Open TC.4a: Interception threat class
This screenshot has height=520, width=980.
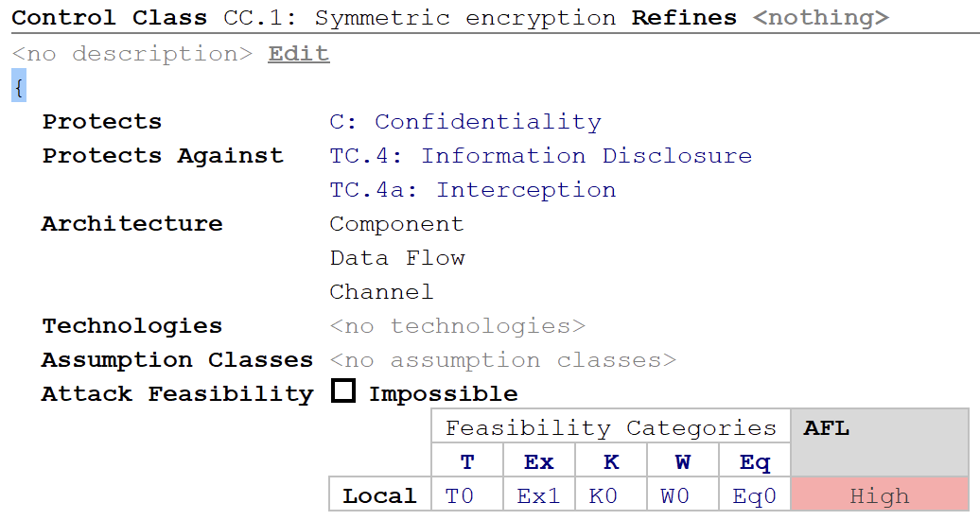pos(473,189)
